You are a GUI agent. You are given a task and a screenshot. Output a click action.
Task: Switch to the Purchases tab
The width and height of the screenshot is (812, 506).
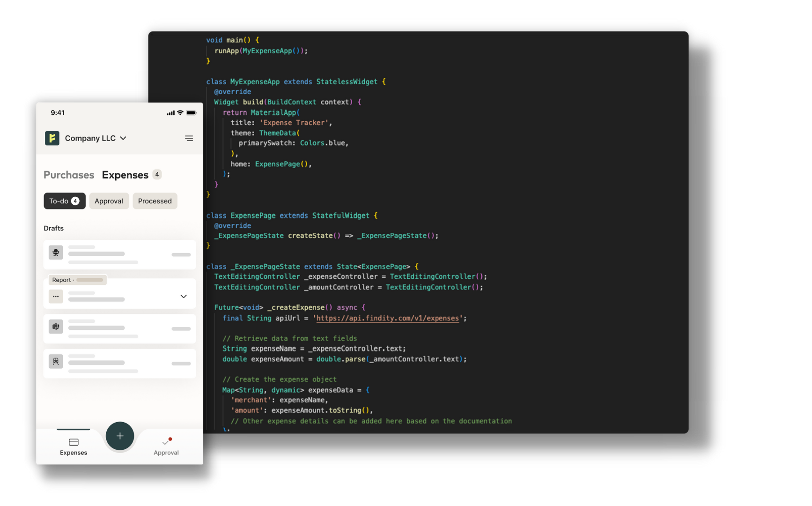[x=69, y=175]
